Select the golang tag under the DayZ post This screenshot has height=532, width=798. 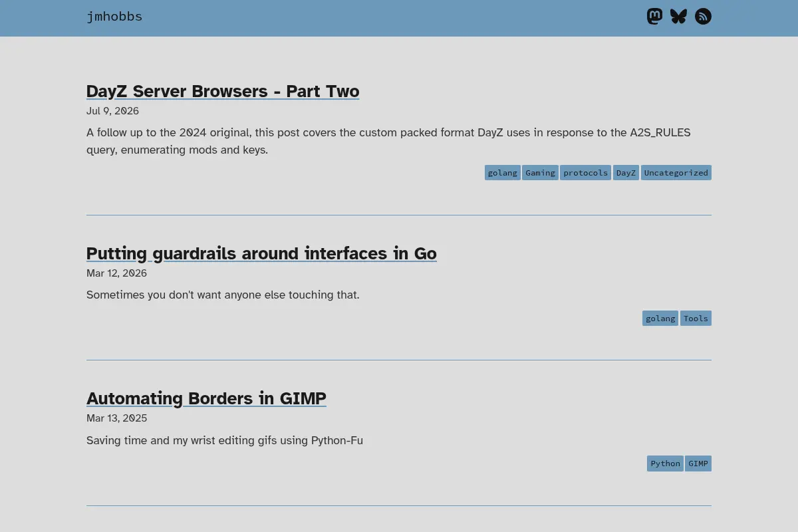503,173
